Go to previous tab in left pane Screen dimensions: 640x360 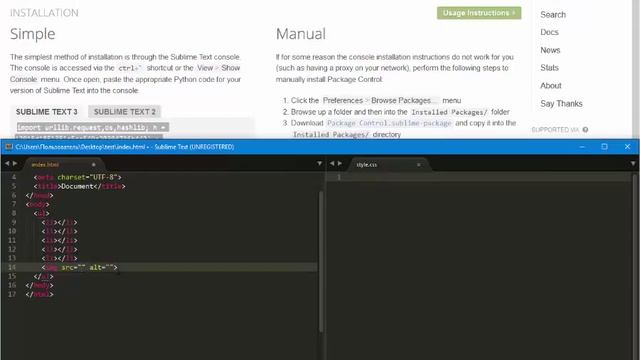click(7, 163)
